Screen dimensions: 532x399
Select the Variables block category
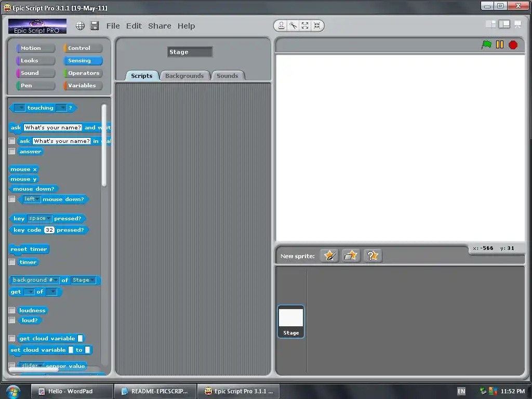83,86
